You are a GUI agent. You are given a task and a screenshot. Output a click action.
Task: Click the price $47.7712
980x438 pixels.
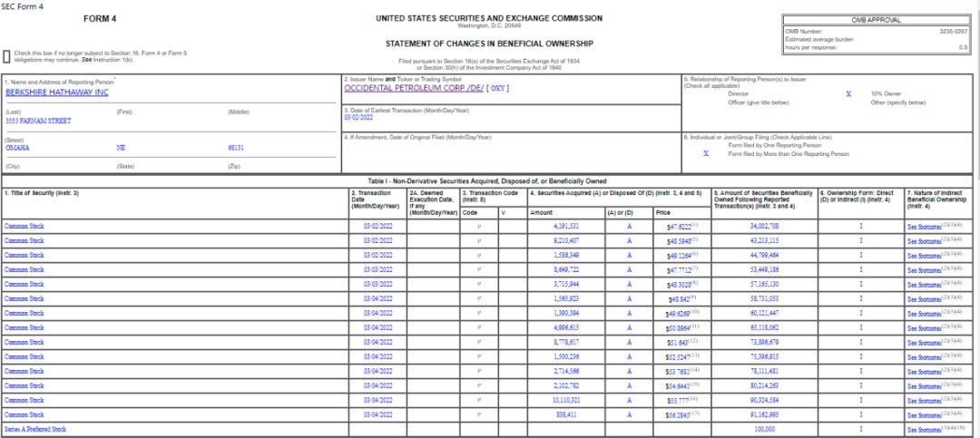pyautogui.click(x=679, y=270)
